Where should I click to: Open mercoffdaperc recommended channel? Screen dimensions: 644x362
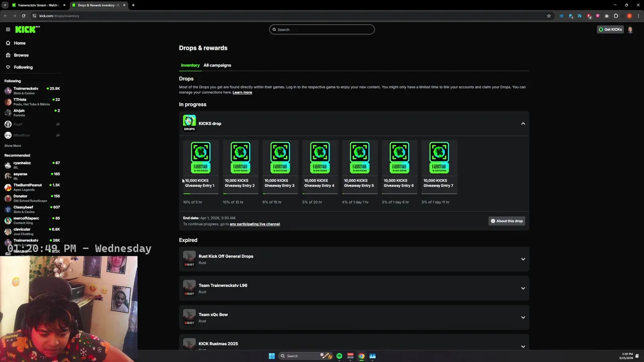tap(31, 220)
